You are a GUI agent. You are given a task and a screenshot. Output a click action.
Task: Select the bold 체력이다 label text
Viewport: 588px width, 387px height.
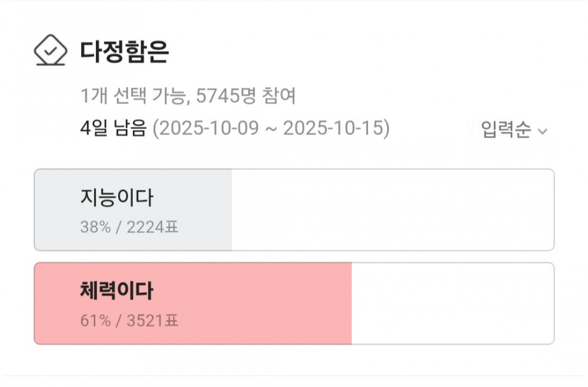click(116, 291)
